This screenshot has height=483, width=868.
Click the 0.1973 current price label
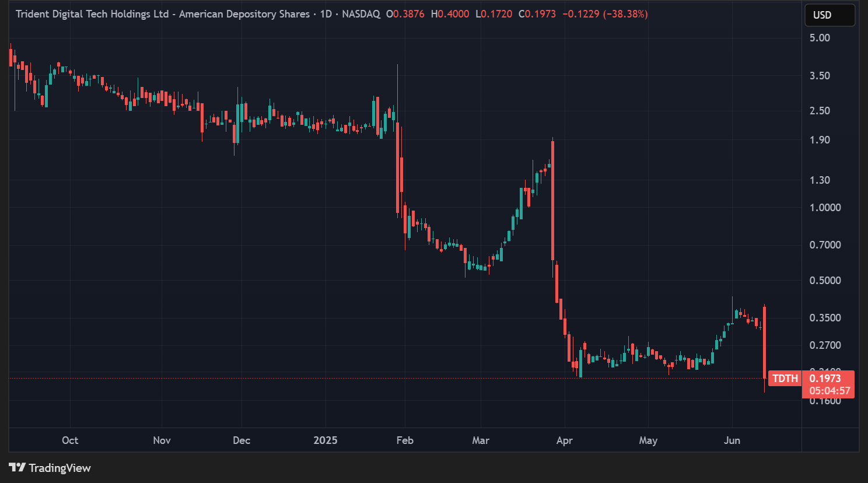tap(825, 379)
